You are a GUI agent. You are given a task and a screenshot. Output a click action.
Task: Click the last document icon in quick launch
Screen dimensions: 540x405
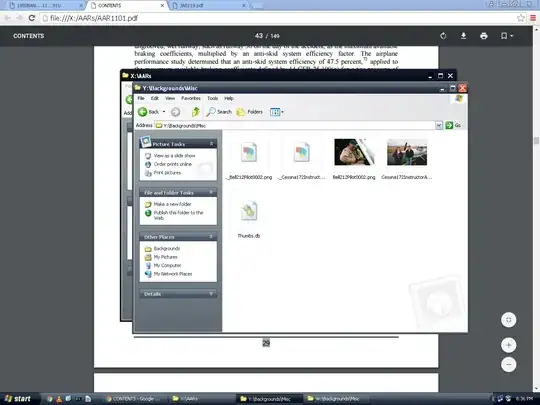88,399
